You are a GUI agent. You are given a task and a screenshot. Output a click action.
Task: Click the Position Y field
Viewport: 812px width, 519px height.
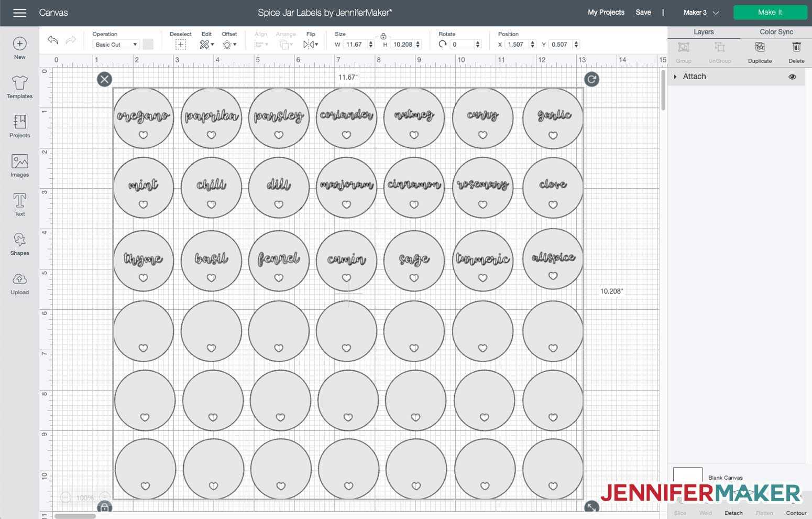(x=560, y=45)
